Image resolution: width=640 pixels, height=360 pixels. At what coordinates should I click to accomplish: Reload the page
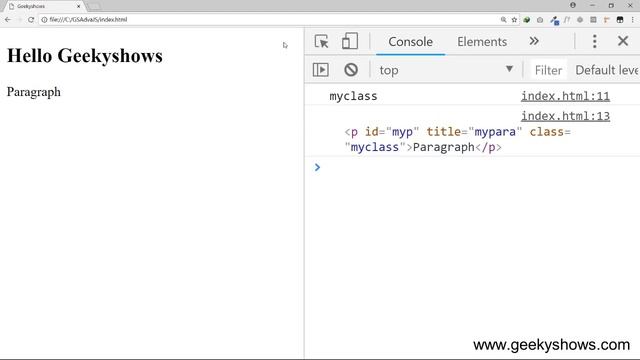coord(31,20)
